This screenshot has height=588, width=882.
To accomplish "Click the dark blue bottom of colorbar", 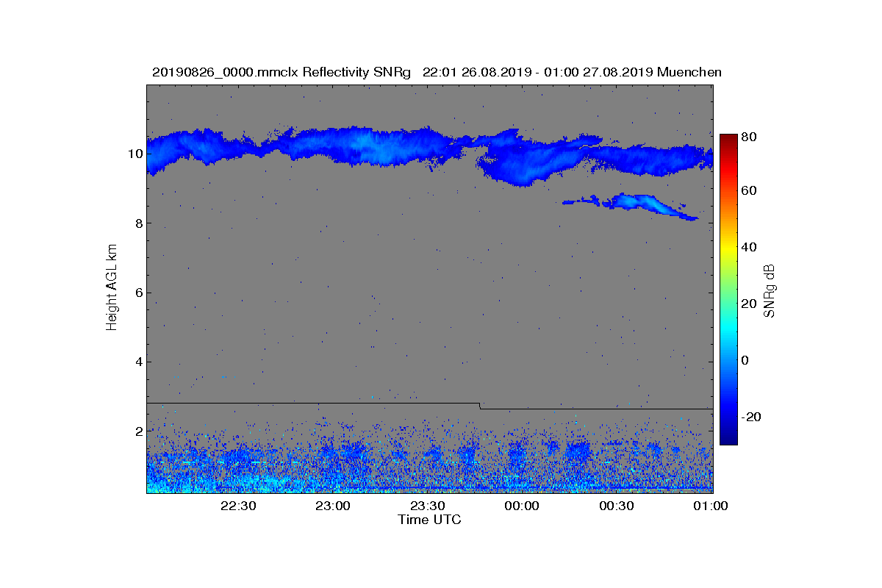I will pyautogui.click(x=728, y=439).
